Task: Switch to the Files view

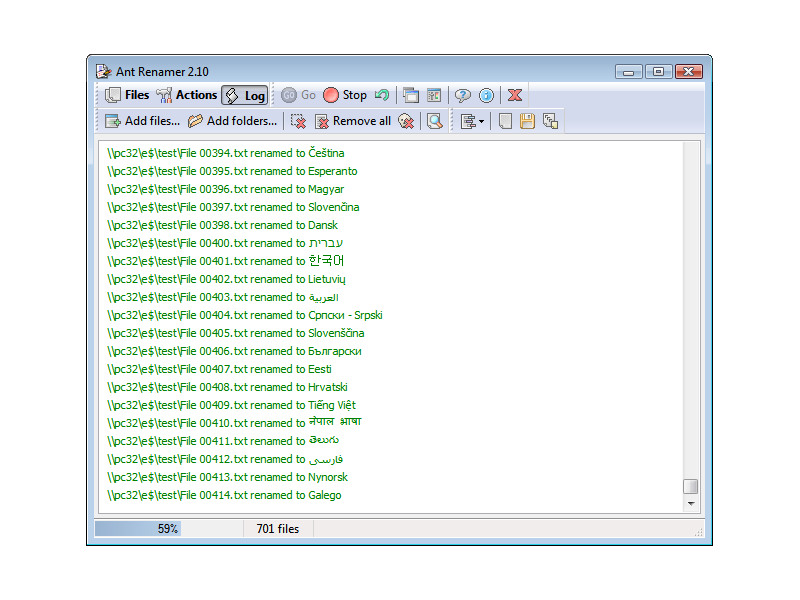Action: [127, 95]
